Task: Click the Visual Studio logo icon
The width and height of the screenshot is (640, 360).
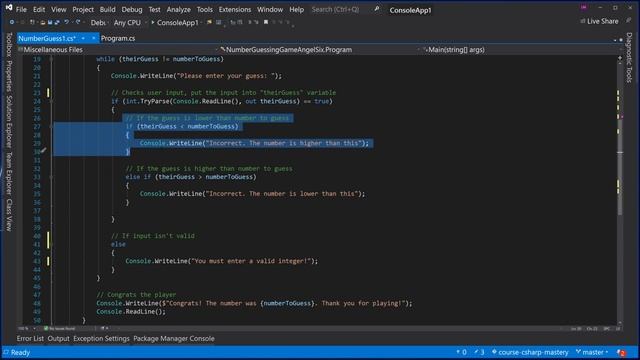Action: pos(9,7)
